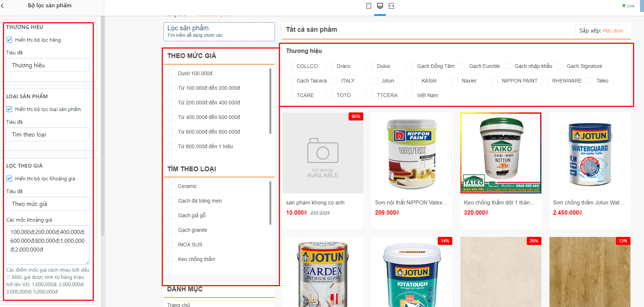
Task: Open the 'Trang chủ' category link
Action: click(179, 304)
